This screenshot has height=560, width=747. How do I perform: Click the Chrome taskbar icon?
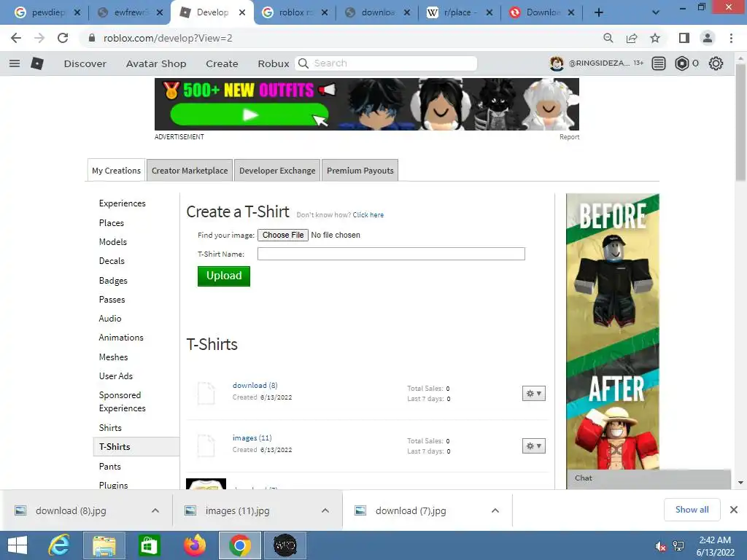click(239, 545)
